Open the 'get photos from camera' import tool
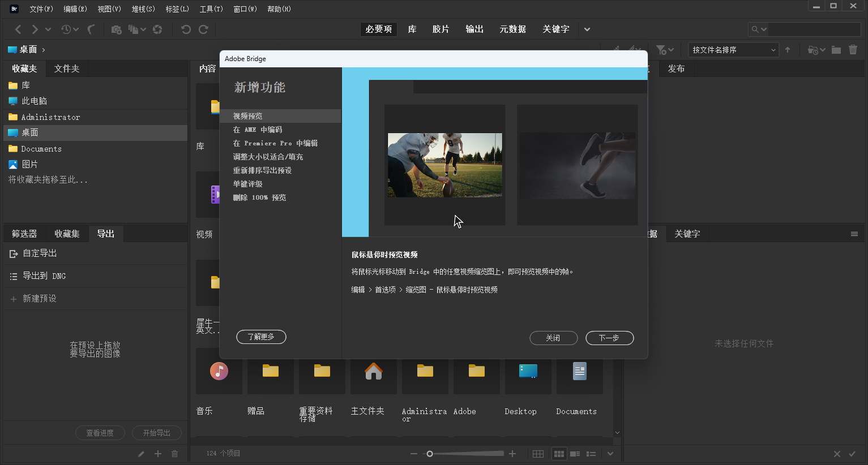The image size is (868, 465). pyautogui.click(x=116, y=29)
